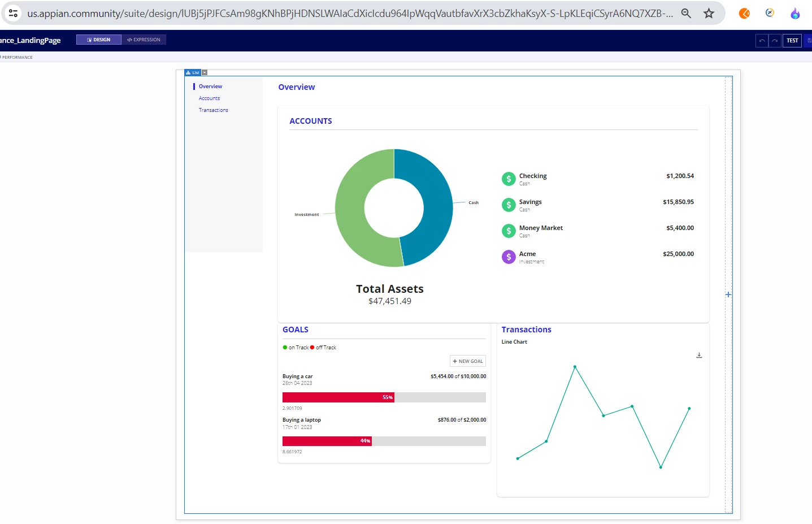The width and height of the screenshot is (812, 524).
Task: Click the save floppy-disk icon
Action: click(809, 41)
